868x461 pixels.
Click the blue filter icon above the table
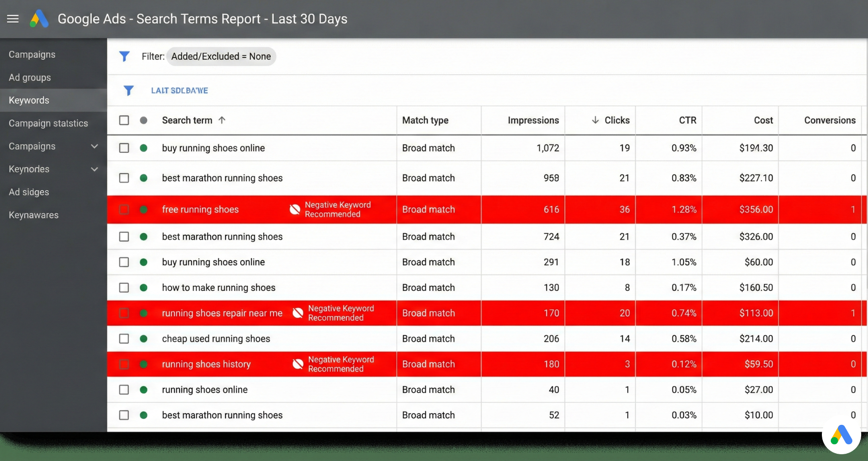(x=129, y=90)
